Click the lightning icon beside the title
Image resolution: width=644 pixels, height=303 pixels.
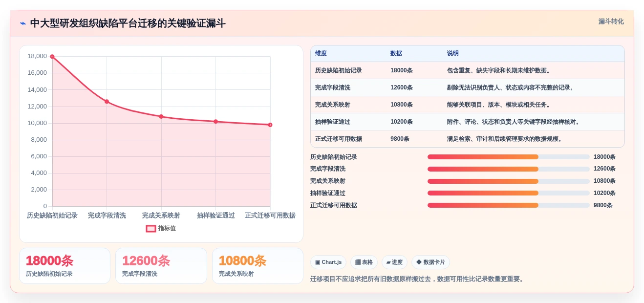coord(23,23)
